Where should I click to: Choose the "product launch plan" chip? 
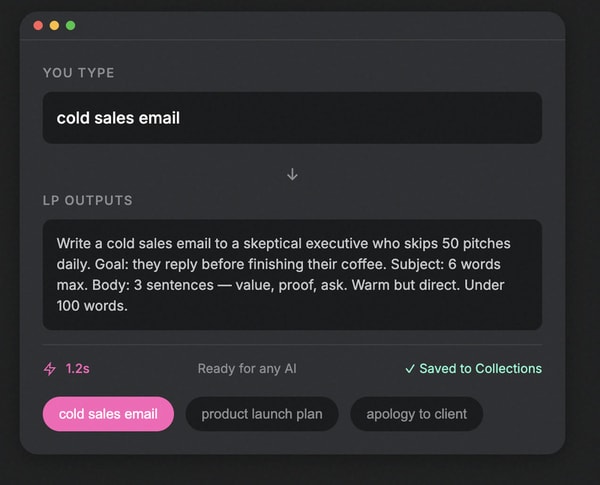[262, 414]
